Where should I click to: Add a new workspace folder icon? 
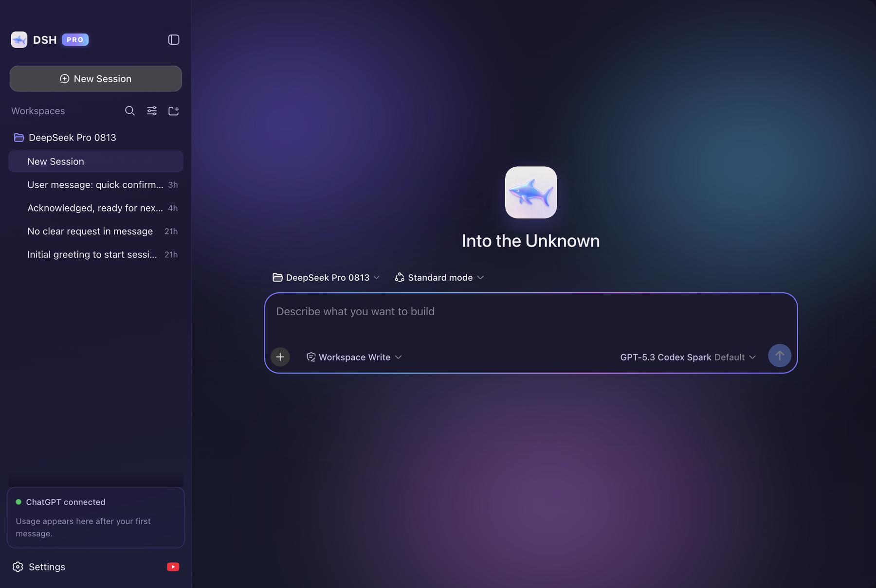click(174, 111)
